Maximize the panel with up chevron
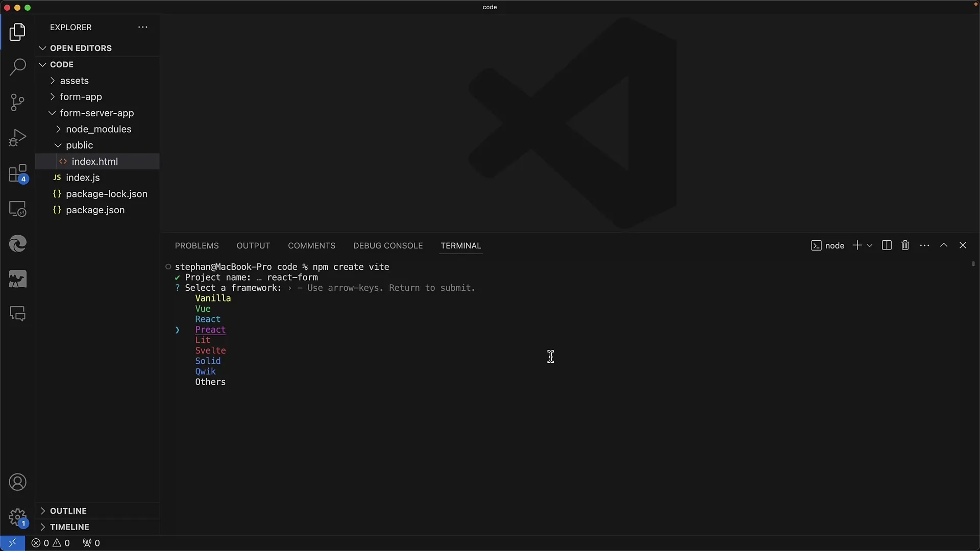The width and height of the screenshot is (980, 551). pos(944,245)
